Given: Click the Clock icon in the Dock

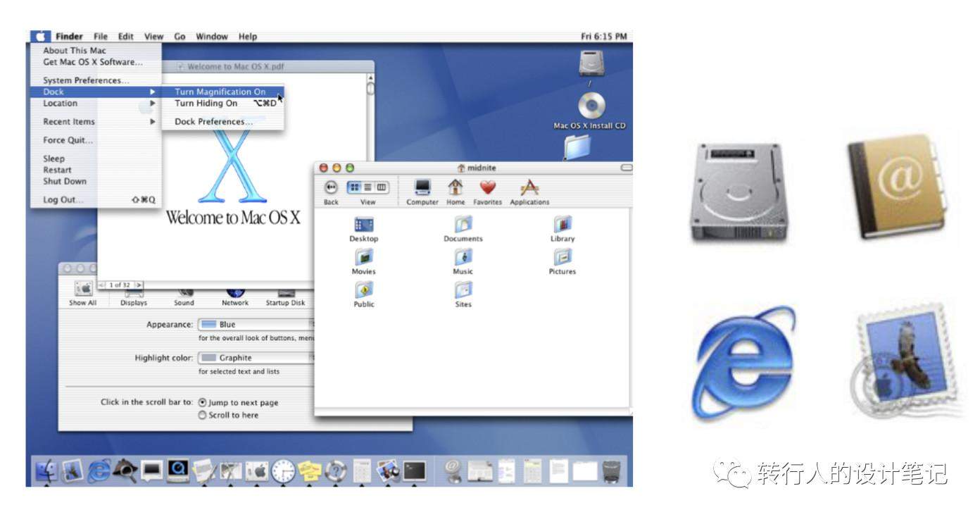Looking at the screenshot, I should 283,471.
